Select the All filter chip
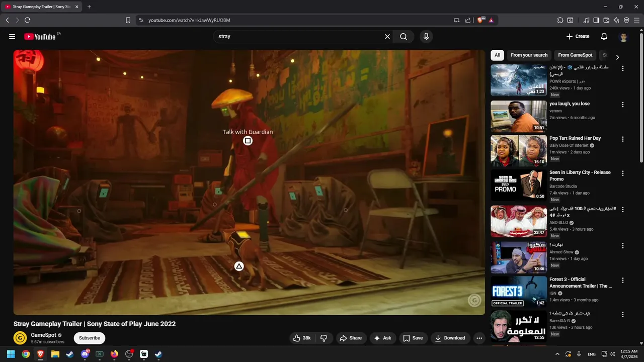Viewport: 644px width, 362px height. [x=497, y=55]
